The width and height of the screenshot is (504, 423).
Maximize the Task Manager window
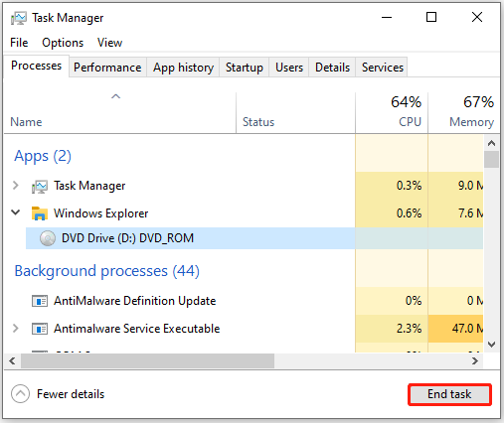(431, 17)
